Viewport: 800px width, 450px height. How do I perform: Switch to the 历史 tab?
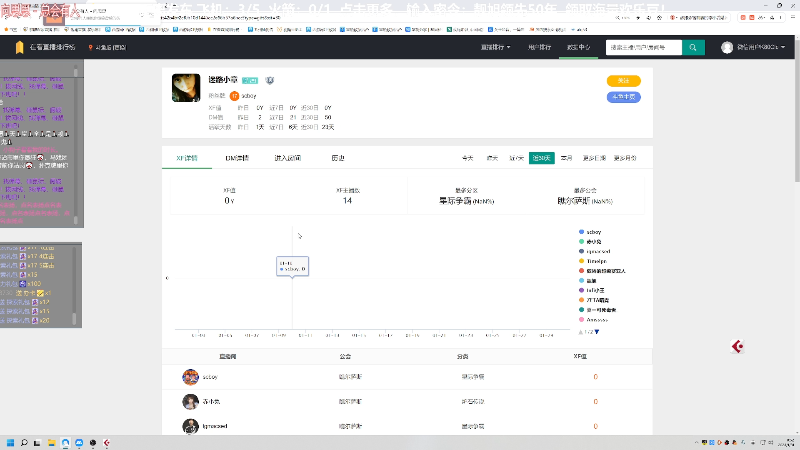[338, 158]
